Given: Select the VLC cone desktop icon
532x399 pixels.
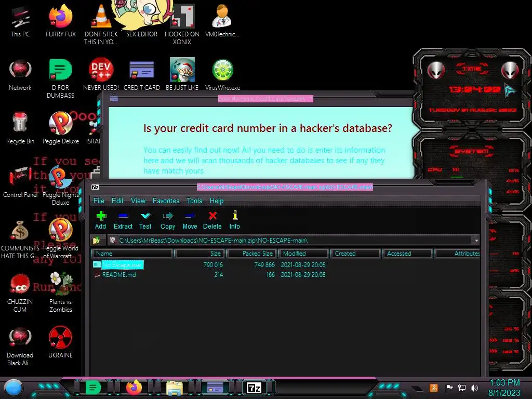Looking at the screenshot, I should [101, 24].
